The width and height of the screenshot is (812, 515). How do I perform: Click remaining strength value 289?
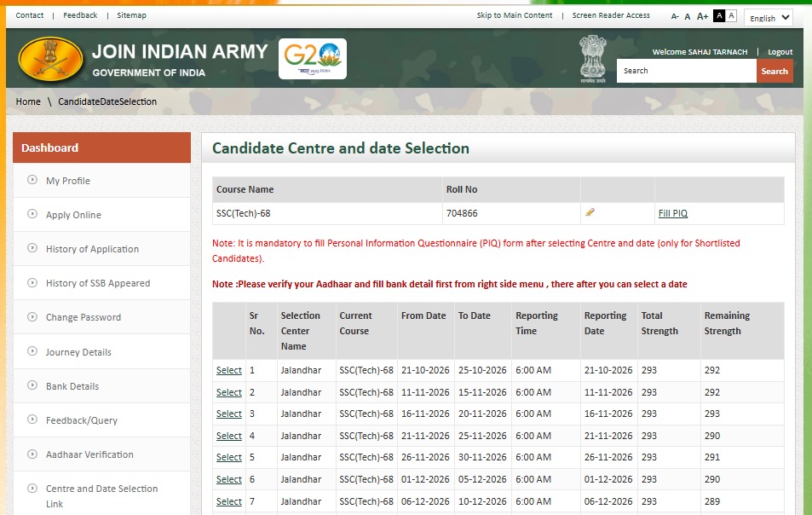click(x=712, y=501)
